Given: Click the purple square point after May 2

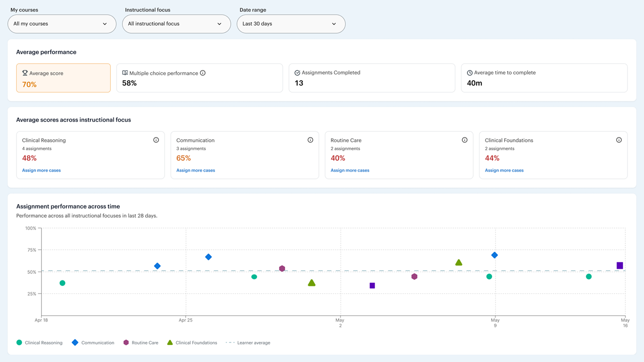Looking at the screenshot, I should (372, 286).
